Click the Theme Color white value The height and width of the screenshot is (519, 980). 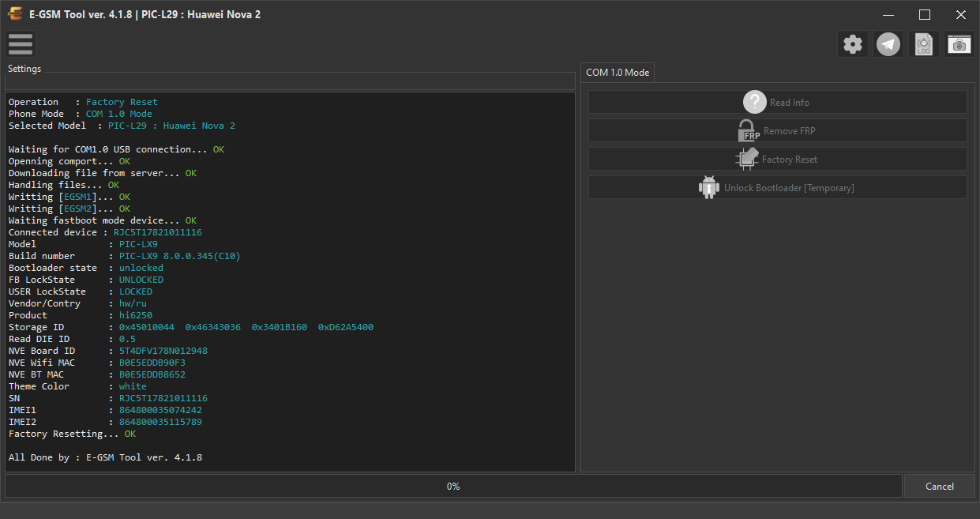tap(133, 386)
